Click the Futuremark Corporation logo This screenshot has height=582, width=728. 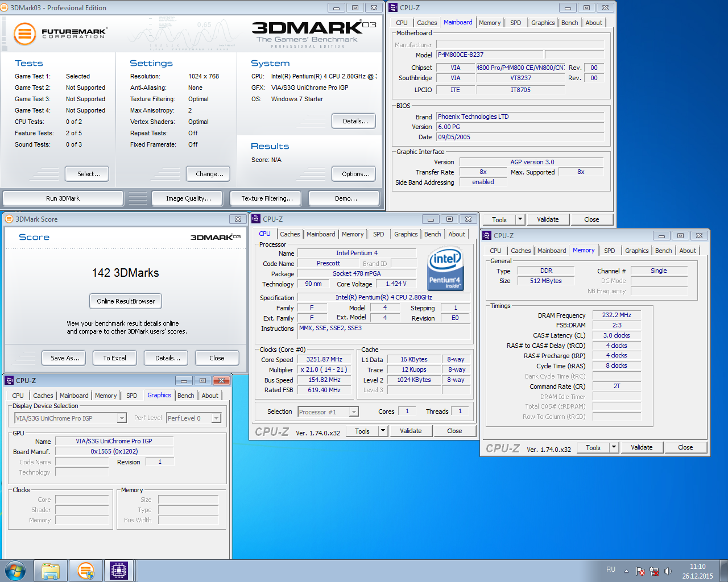click(60, 34)
